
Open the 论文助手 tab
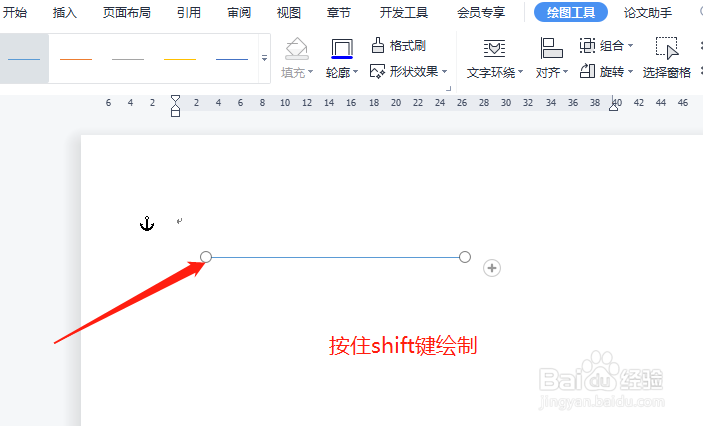pos(648,13)
